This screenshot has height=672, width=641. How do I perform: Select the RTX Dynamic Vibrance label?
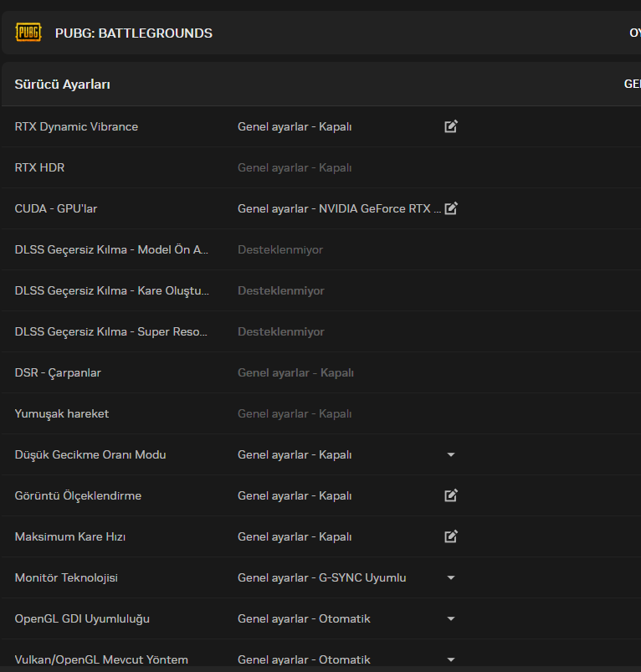[76, 127]
